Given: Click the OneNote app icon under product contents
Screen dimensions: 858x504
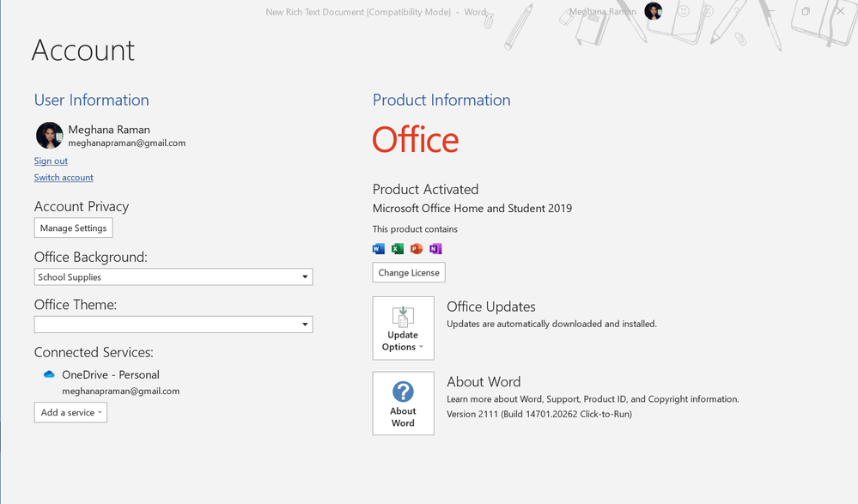Looking at the screenshot, I should pyautogui.click(x=435, y=249).
